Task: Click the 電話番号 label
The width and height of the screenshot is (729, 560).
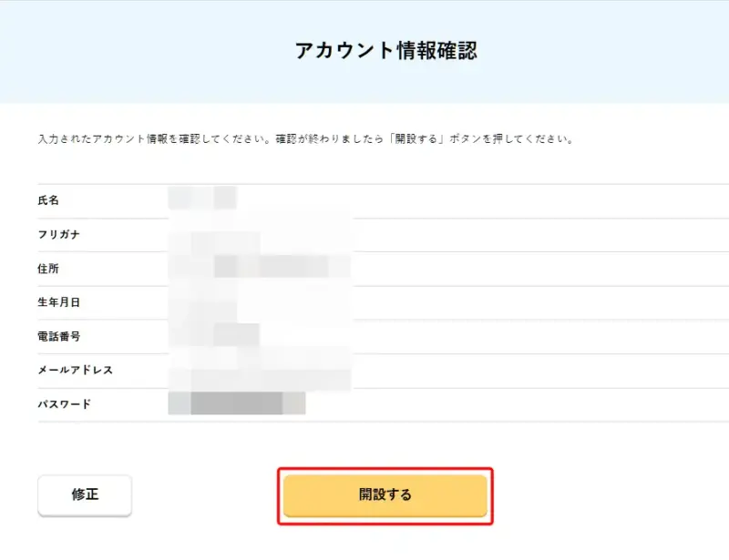Action: [x=59, y=335]
